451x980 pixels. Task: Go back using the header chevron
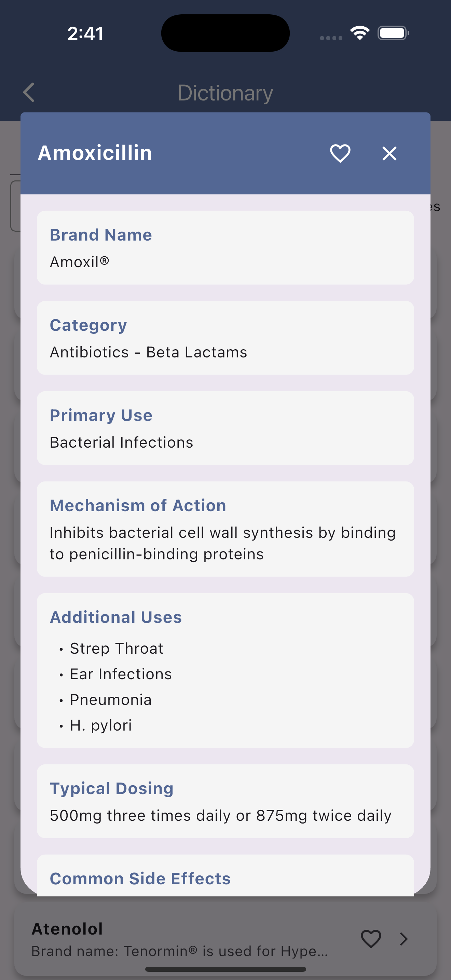click(x=29, y=93)
